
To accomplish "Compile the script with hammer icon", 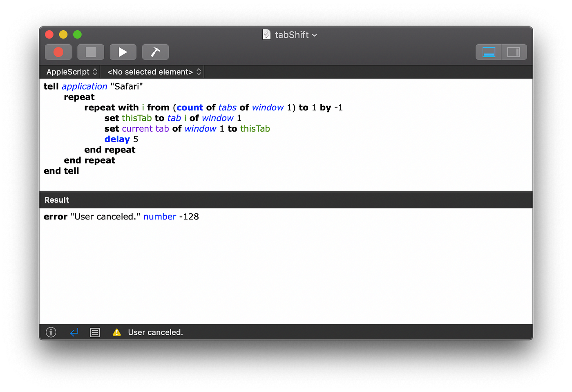I will (x=155, y=52).
